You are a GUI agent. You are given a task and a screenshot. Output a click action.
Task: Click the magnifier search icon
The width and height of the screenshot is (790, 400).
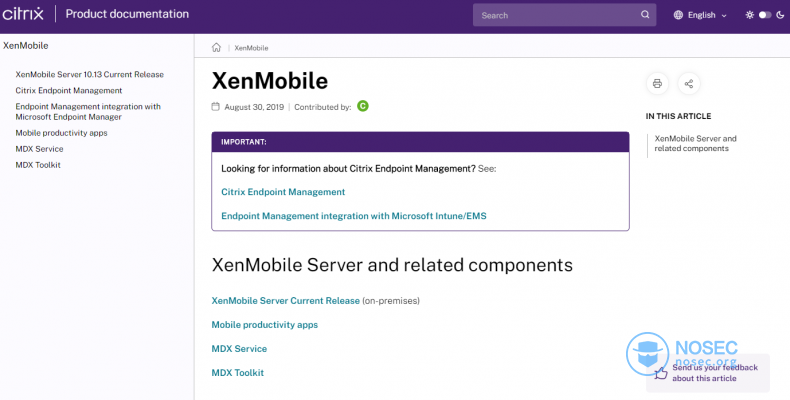click(x=645, y=15)
